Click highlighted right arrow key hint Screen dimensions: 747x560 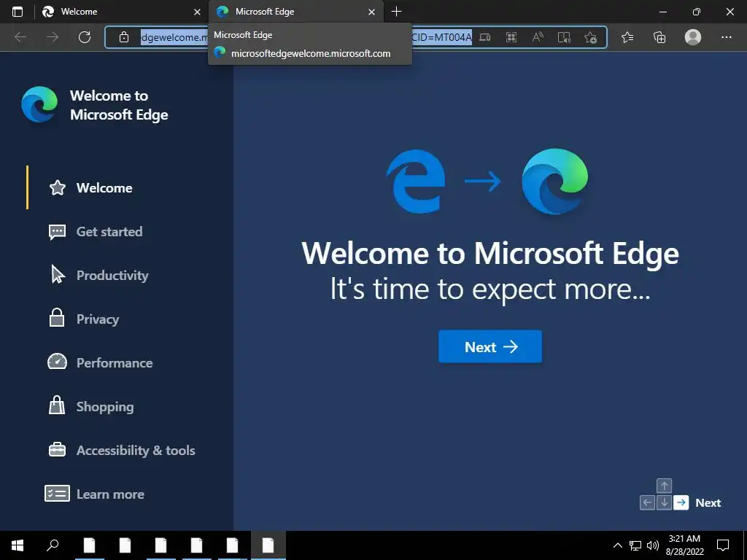[681, 502]
